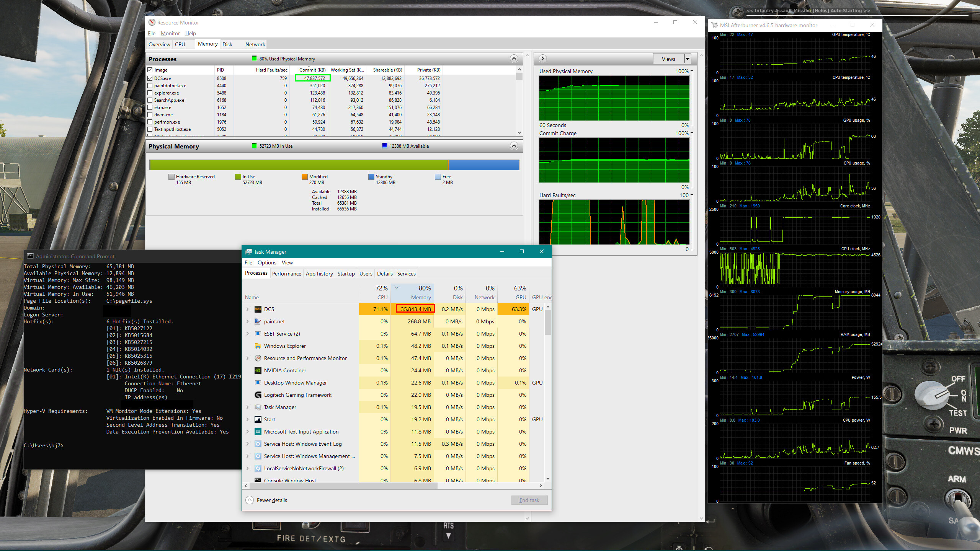Toggle the Image column select-all checkbox
Screen dimensions: 980x551
[x=150, y=70]
